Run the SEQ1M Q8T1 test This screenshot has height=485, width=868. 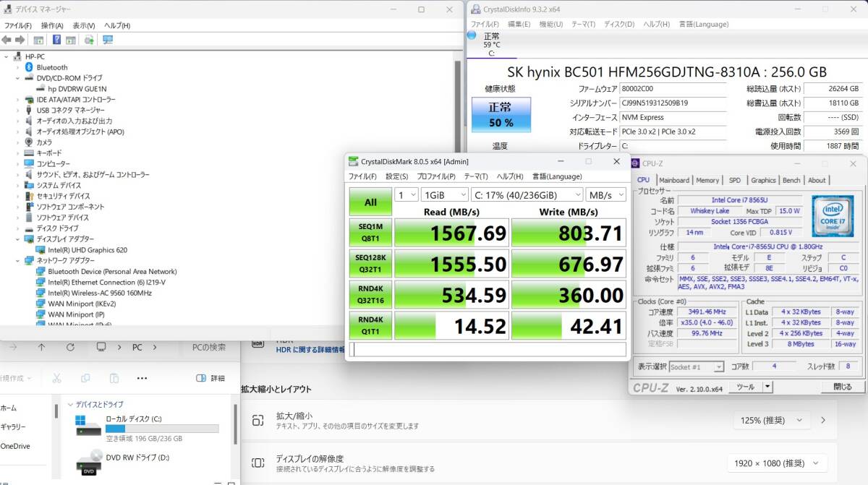[x=370, y=233]
